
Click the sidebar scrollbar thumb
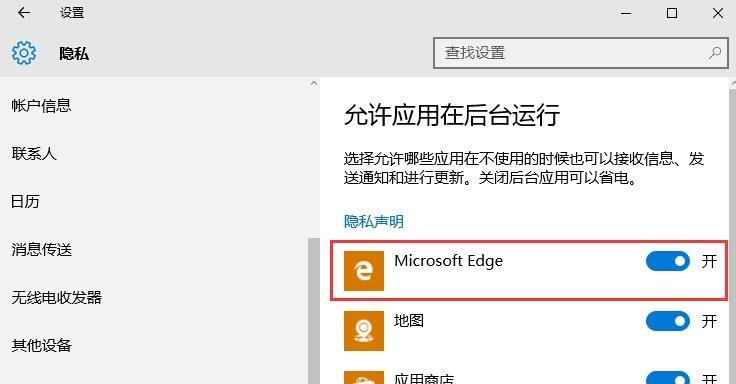[314, 311]
